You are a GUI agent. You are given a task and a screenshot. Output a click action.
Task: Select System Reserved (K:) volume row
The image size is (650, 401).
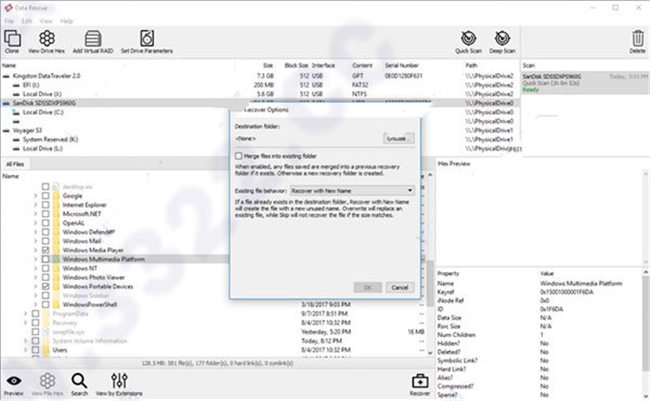[260, 140]
